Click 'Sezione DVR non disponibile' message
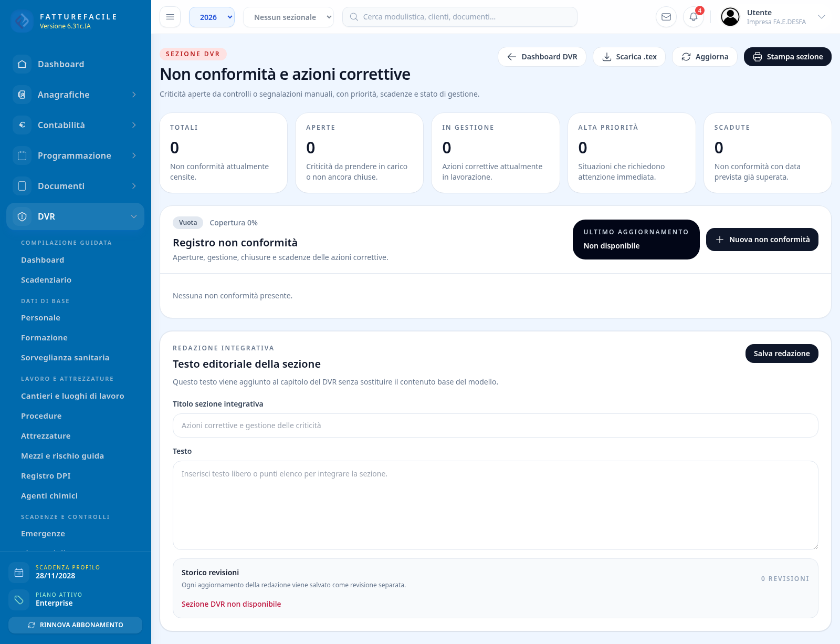The width and height of the screenshot is (840, 644). pos(231,604)
